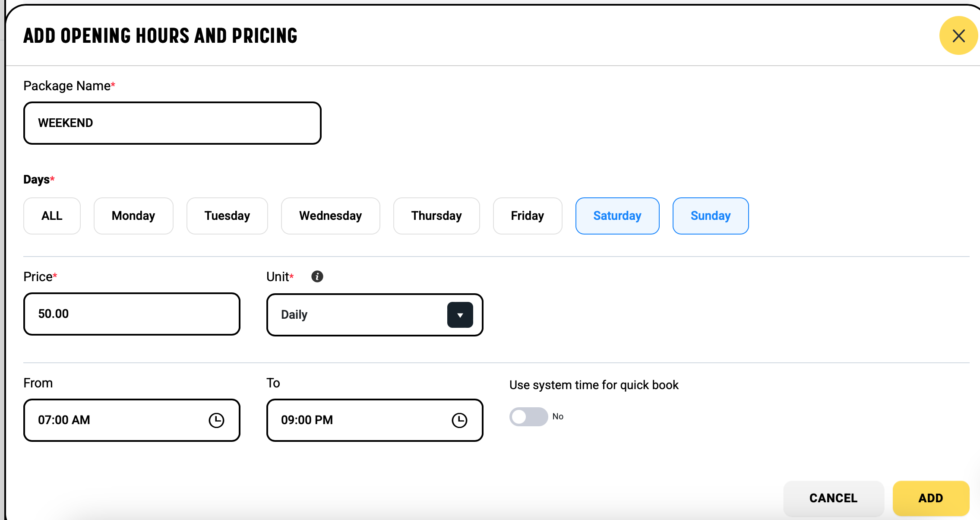Deselect the Saturday day chip
Image resolution: width=980 pixels, height=520 pixels.
pyautogui.click(x=617, y=216)
